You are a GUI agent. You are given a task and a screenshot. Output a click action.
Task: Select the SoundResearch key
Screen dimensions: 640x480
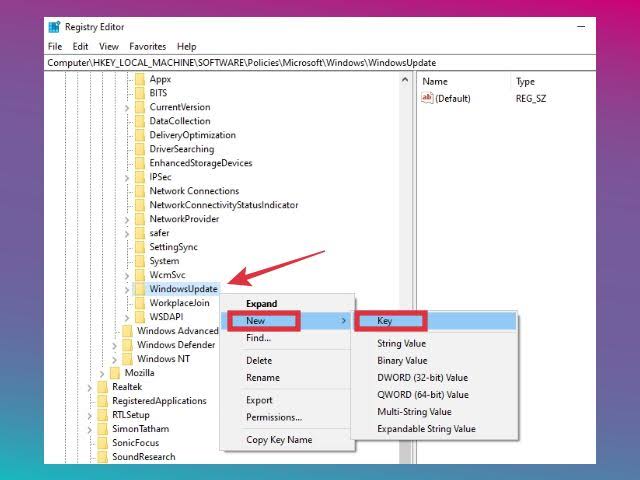(144, 457)
